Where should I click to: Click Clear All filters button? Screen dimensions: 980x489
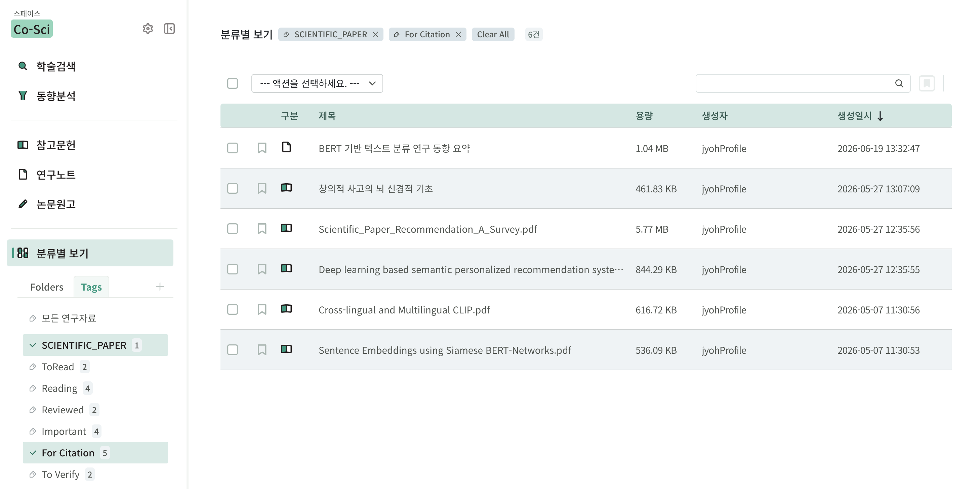coord(493,34)
